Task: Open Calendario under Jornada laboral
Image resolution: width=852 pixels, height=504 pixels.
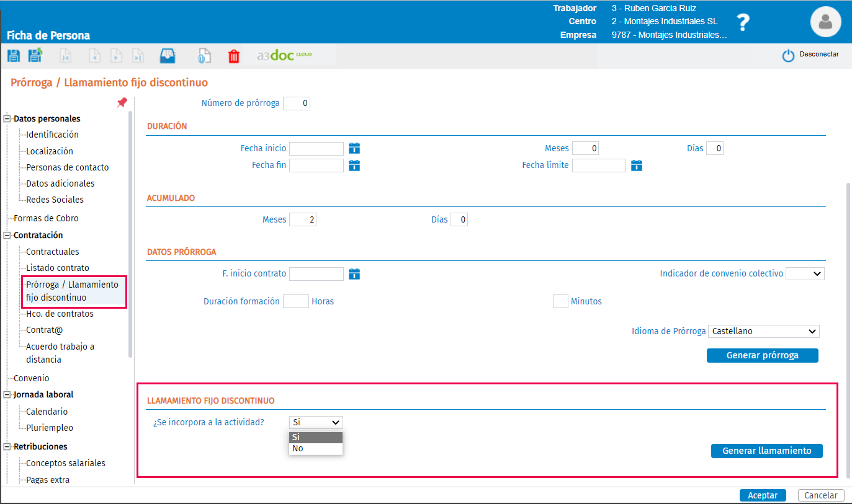Action: [x=47, y=412]
